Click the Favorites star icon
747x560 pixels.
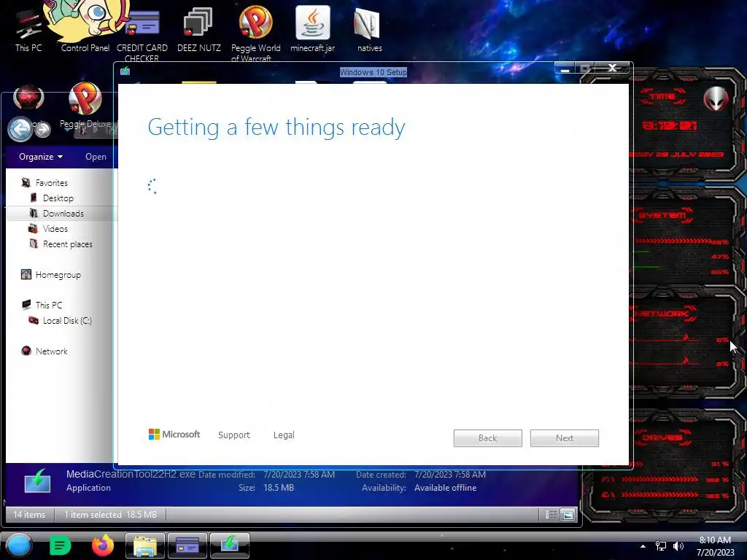26,183
